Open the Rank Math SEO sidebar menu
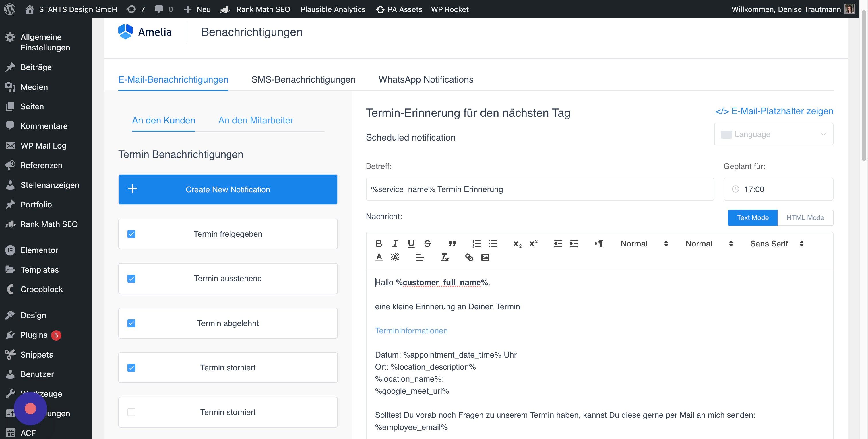Viewport: 868px width, 439px height. pos(49,224)
